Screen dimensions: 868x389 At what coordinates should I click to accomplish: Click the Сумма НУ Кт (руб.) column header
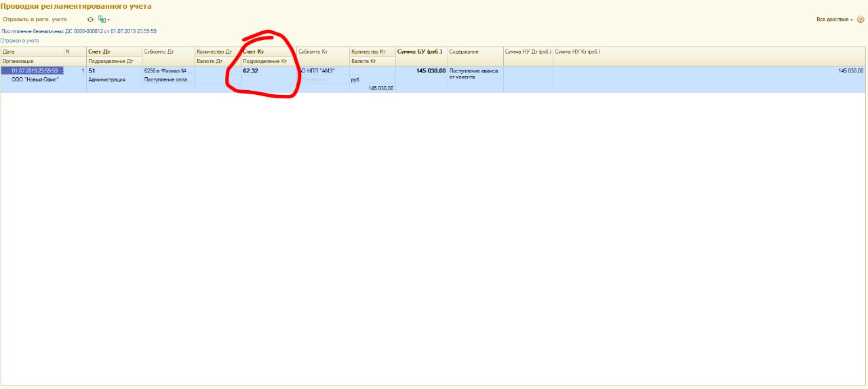pos(578,52)
